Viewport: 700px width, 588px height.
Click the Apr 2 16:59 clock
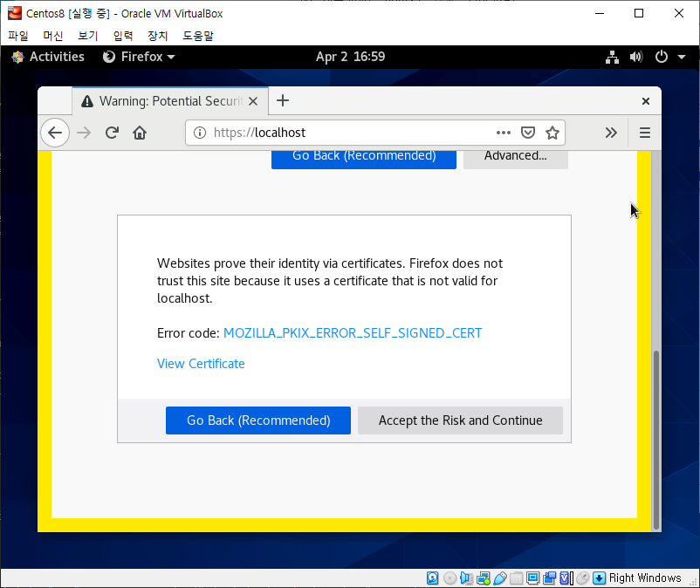point(350,57)
